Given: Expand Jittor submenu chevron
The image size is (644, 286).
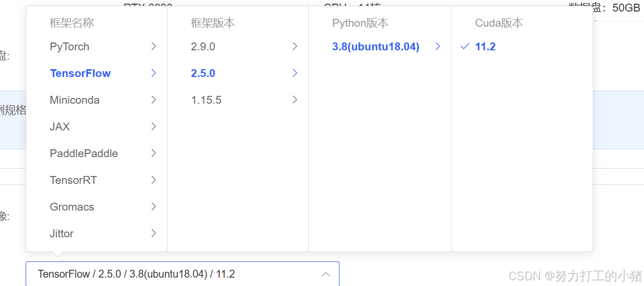Looking at the screenshot, I should tap(154, 234).
